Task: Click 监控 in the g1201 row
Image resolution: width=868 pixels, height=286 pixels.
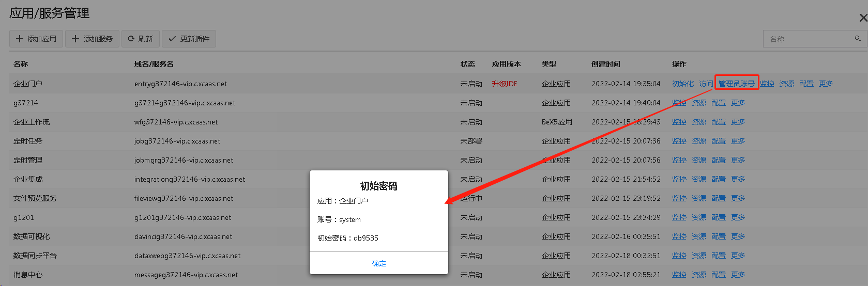Action: coord(679,217)
